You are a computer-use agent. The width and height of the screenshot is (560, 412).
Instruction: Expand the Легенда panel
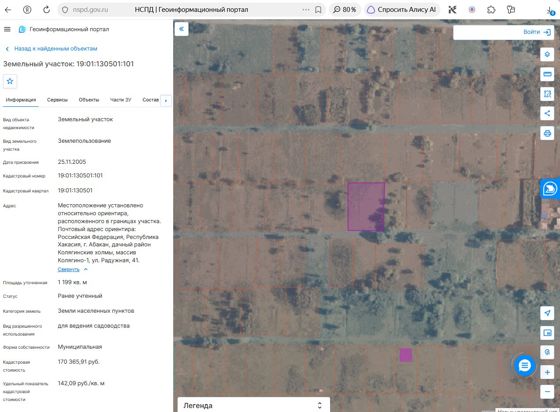point(254,406)
